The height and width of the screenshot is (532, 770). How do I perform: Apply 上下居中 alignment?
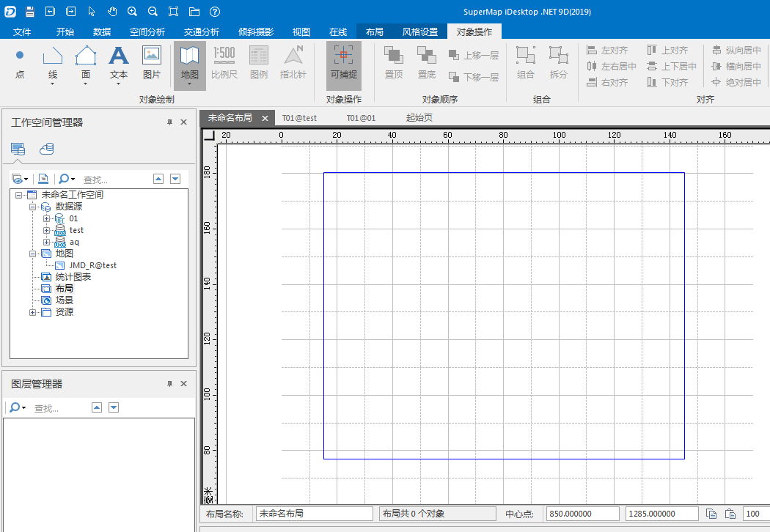(672, 66)
